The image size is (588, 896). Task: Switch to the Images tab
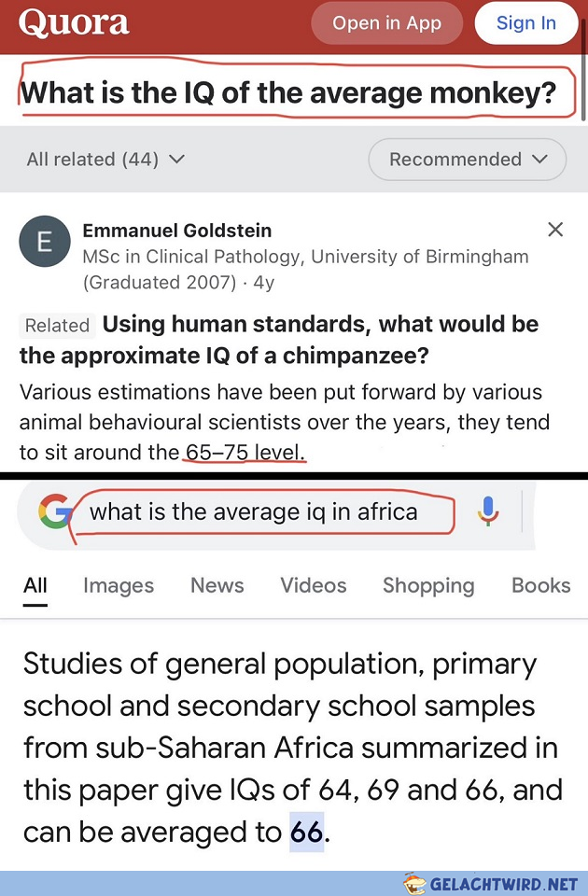[x=119, y=585]
